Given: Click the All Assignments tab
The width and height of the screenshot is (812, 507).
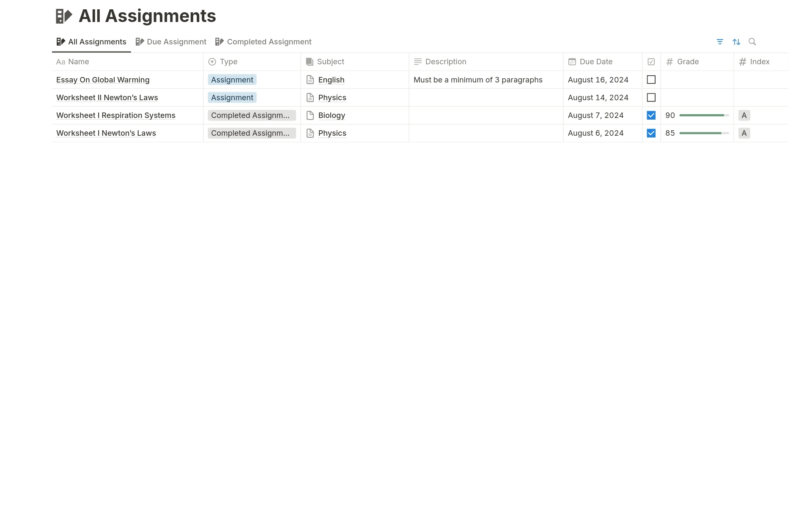Looking at the screenshot, I should click(91, 41).
